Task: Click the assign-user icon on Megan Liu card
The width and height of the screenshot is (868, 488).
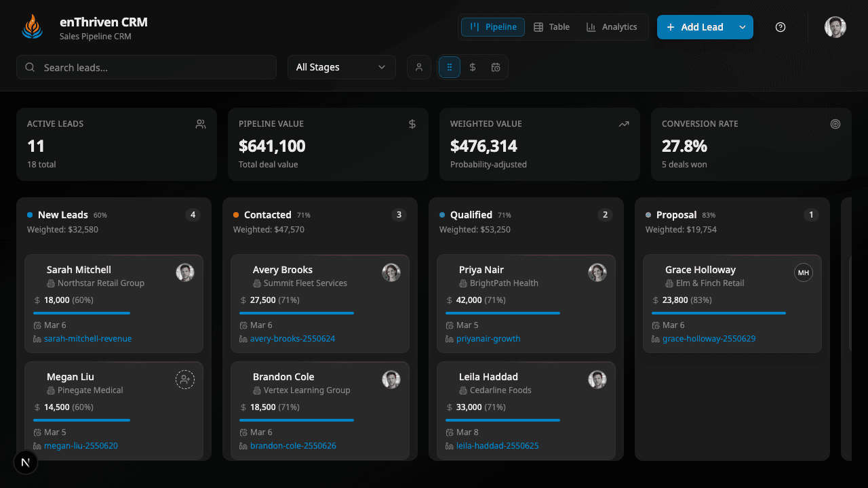Action: point(185,380)
